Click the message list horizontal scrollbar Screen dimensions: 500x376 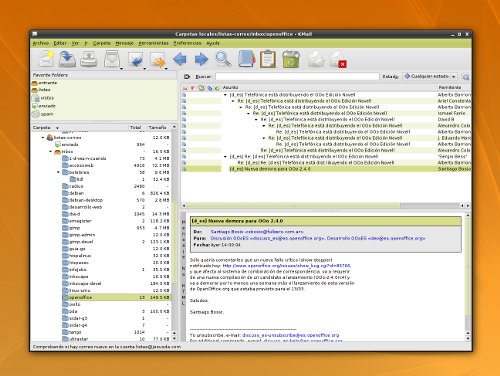pyautogui.click(x=292, y=206)
